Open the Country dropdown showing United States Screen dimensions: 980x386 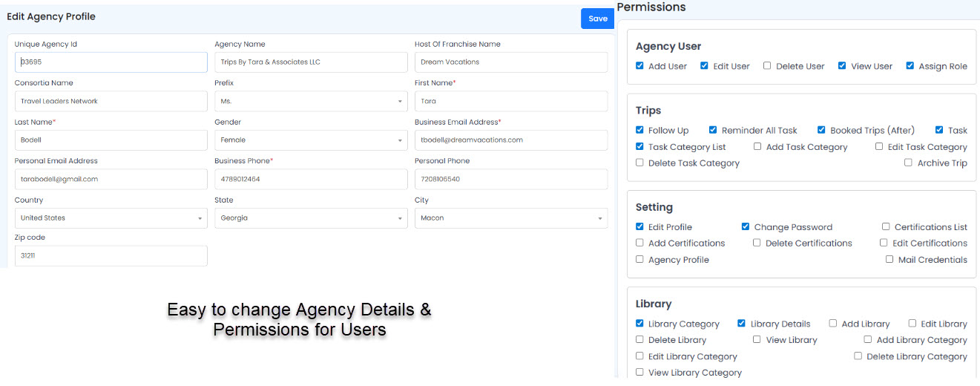coord(111,218)
